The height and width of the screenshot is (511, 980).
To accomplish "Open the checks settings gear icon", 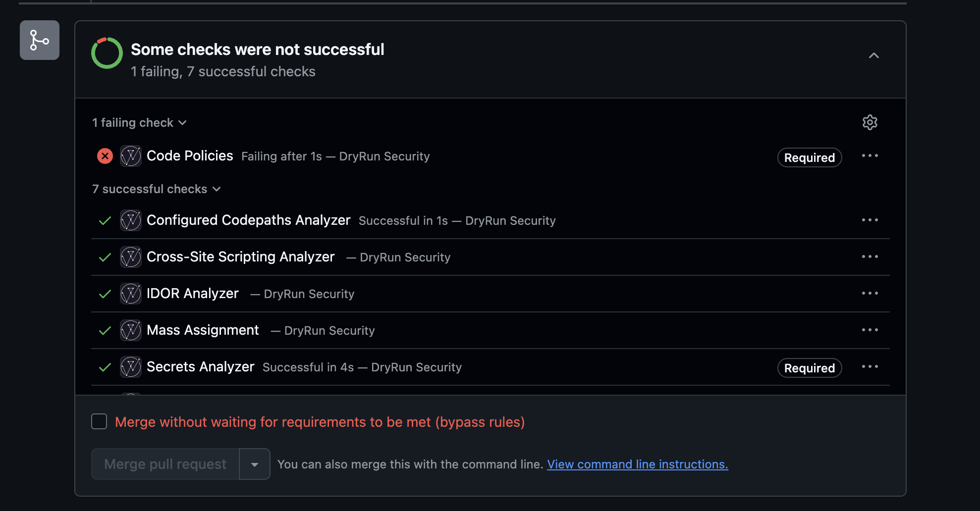I will (871, 122).
